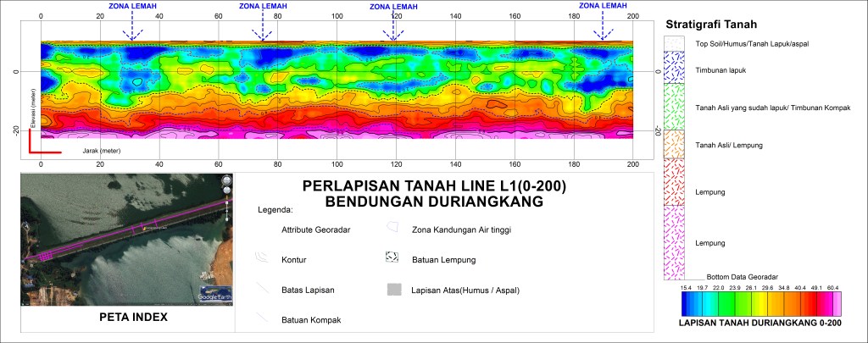Click the ZONA LEMAH label near distance 120
The image size is (868, 343).
[393, 7]
